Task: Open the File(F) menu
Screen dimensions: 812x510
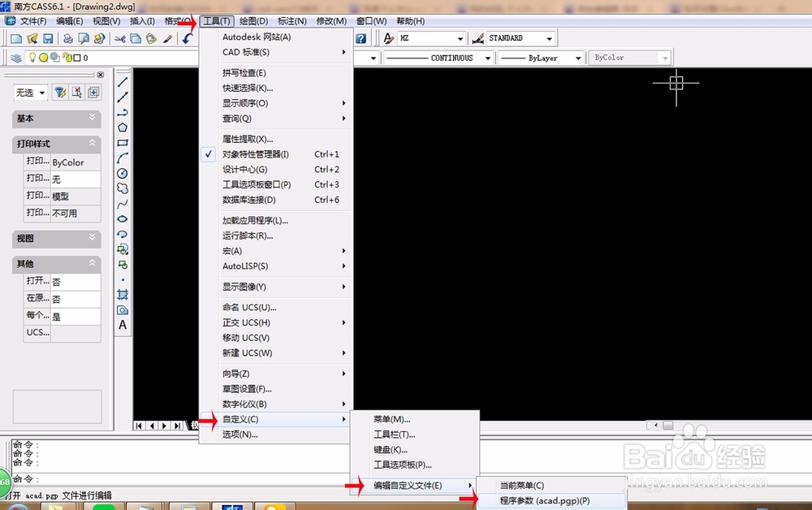Action: point(33,21)
